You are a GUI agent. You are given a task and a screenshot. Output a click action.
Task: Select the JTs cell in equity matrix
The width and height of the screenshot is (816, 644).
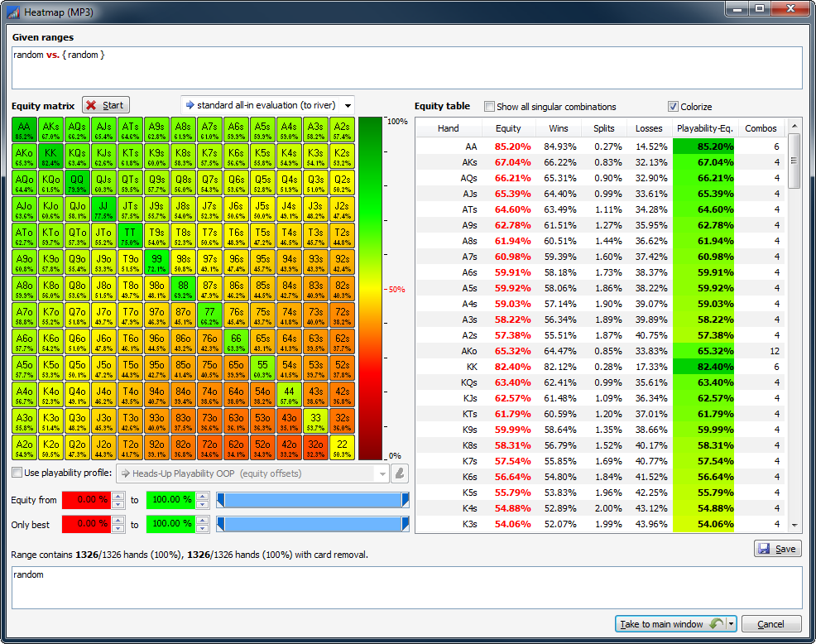(130, 209)
